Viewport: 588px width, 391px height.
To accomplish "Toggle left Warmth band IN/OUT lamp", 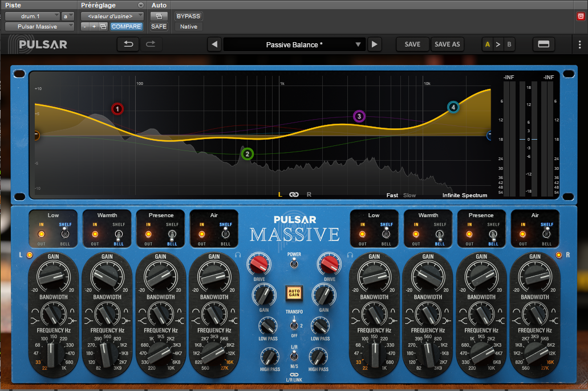I will pos(95,234).
